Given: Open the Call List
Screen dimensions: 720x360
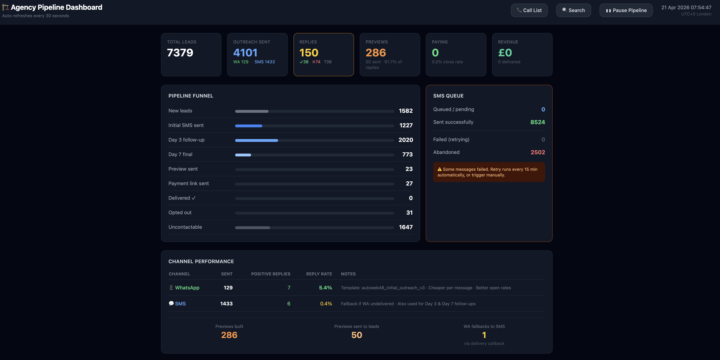Looking at the screenshot, I should pyautogui.click(x=529, y=10).
